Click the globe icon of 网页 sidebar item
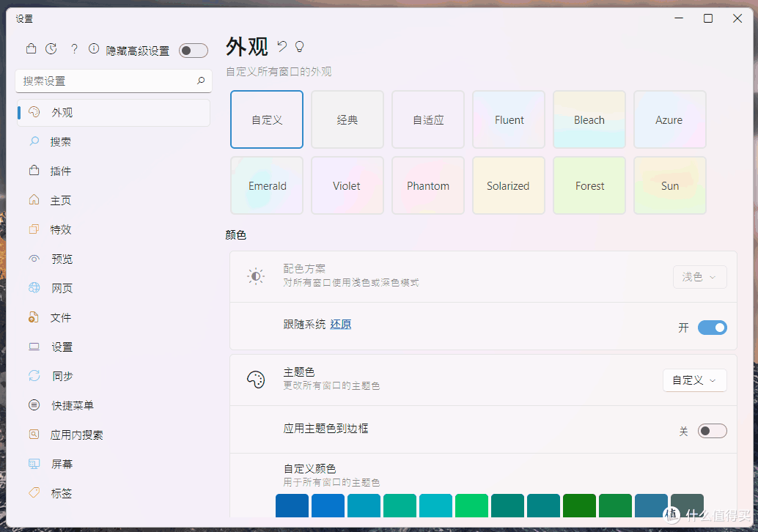The height and width of the screenshot is (532, 758). coord(34,288)
